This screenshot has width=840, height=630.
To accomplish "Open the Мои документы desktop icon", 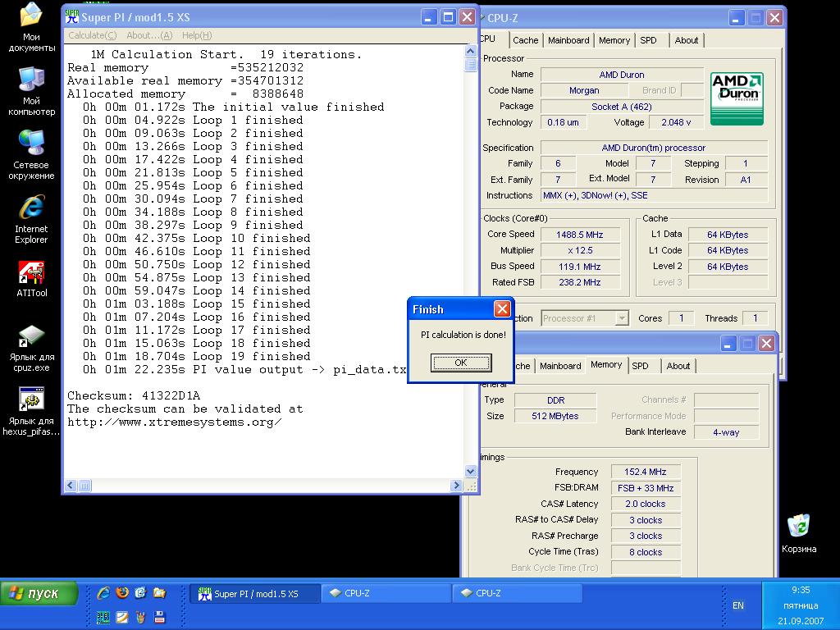I will (31, 27).
